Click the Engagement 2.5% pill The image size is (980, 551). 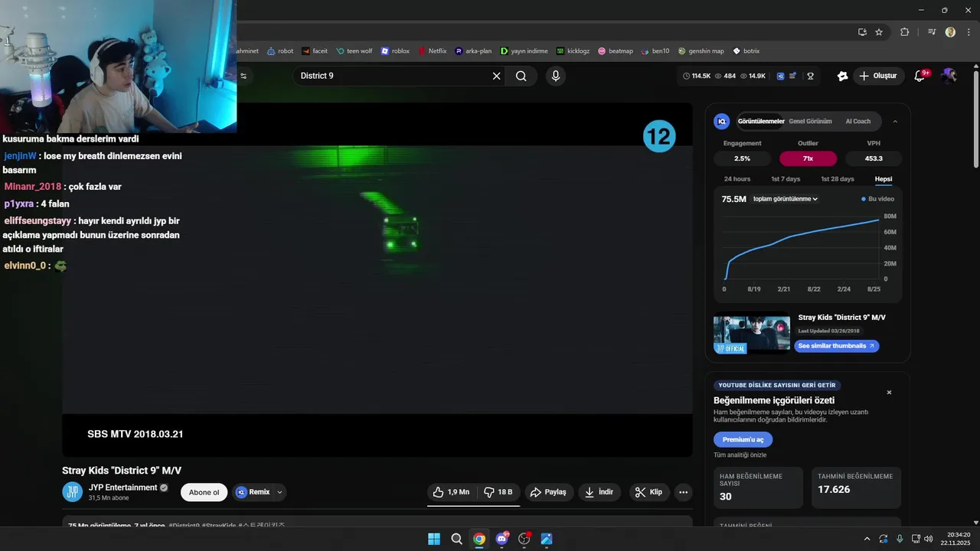click(742, 158)
